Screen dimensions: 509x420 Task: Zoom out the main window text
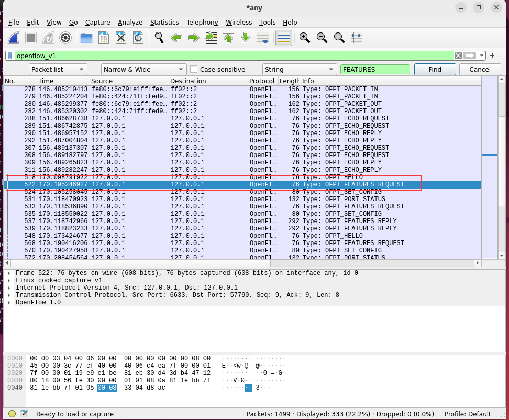pos(322,38)
